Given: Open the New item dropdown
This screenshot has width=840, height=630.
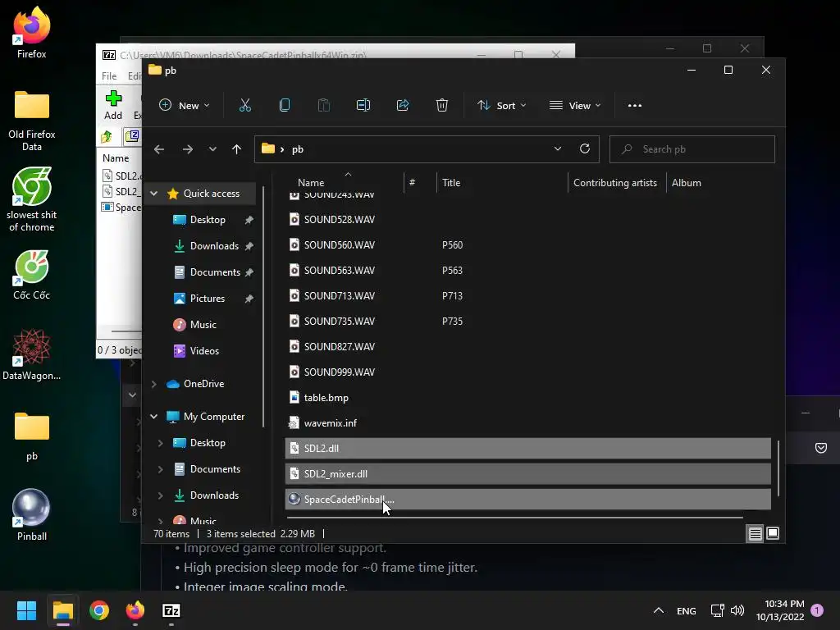Looking at the screenshot, I should pos(185,106).
